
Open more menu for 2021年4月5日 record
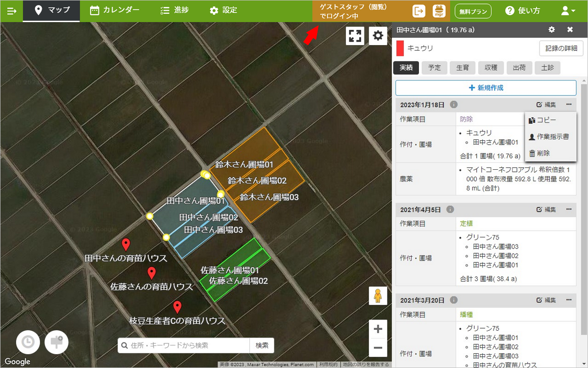[569, 210]
